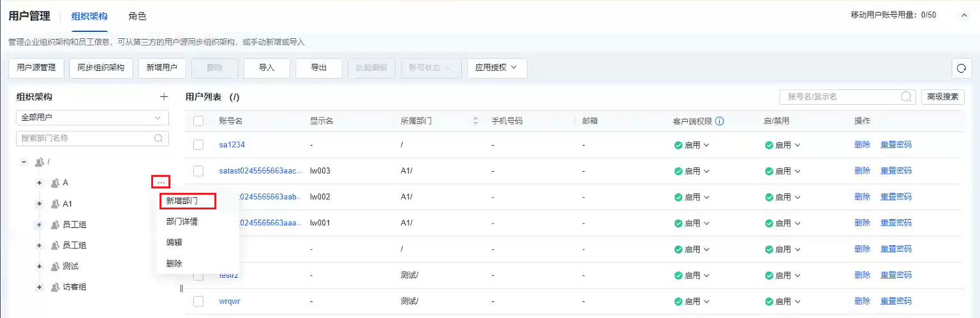The image size is (980, 318).
Task: Choose 新增部门 from the context menu
Action: 182,201
